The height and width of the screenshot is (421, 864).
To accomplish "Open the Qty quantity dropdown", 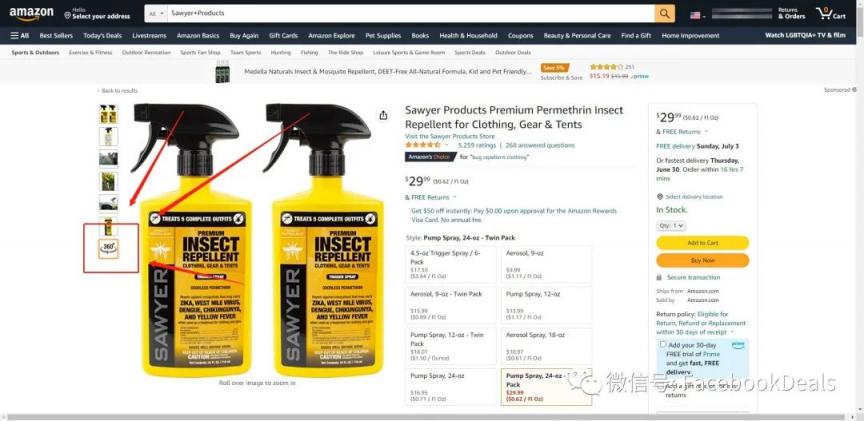I will 671,225.
